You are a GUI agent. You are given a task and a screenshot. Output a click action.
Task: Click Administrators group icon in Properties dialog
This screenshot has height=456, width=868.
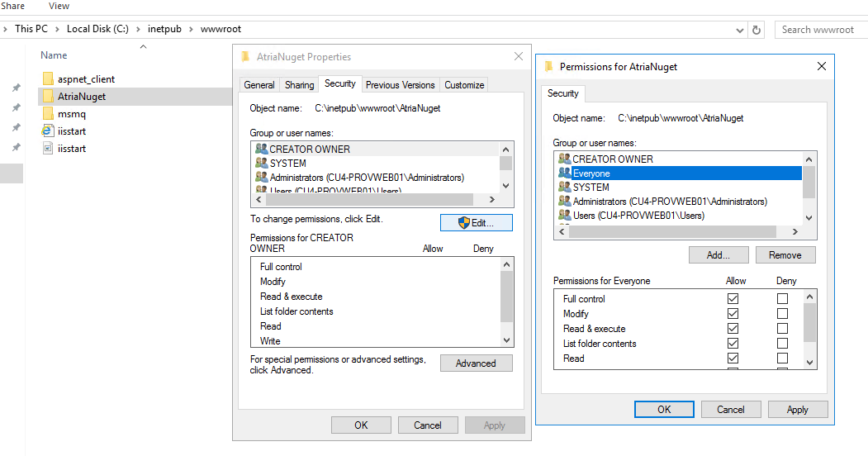coord(261,177)
